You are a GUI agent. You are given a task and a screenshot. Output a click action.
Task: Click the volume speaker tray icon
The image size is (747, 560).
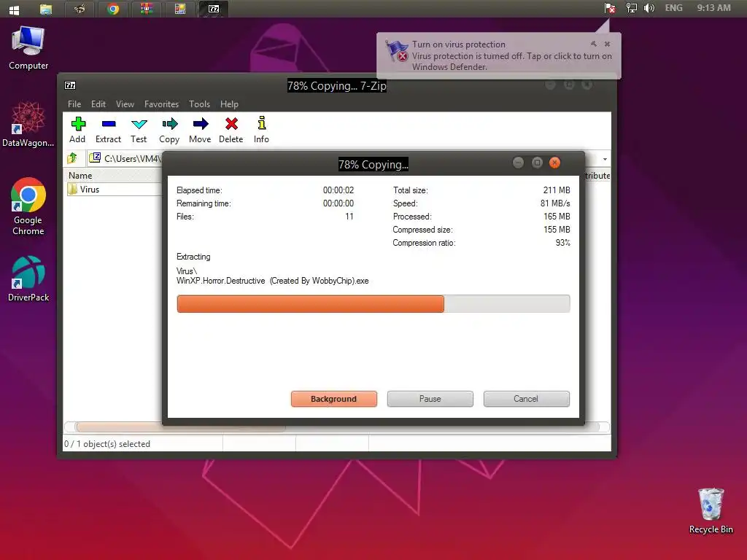pos(649,8)
